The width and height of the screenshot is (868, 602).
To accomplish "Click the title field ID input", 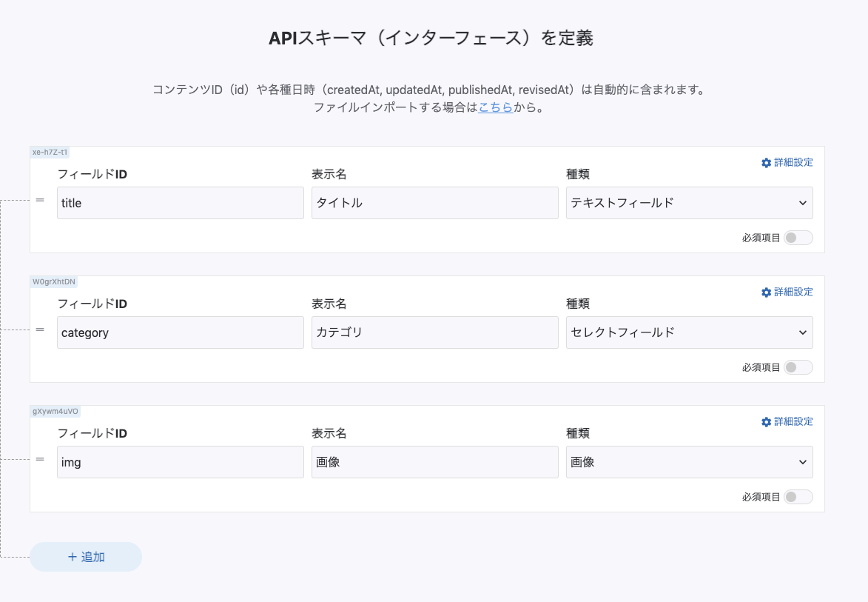I will point(180,203).
